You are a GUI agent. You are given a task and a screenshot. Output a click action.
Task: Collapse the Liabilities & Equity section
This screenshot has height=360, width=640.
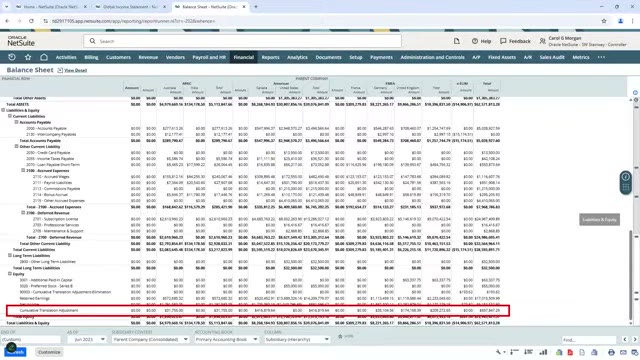tap(3, 110)
